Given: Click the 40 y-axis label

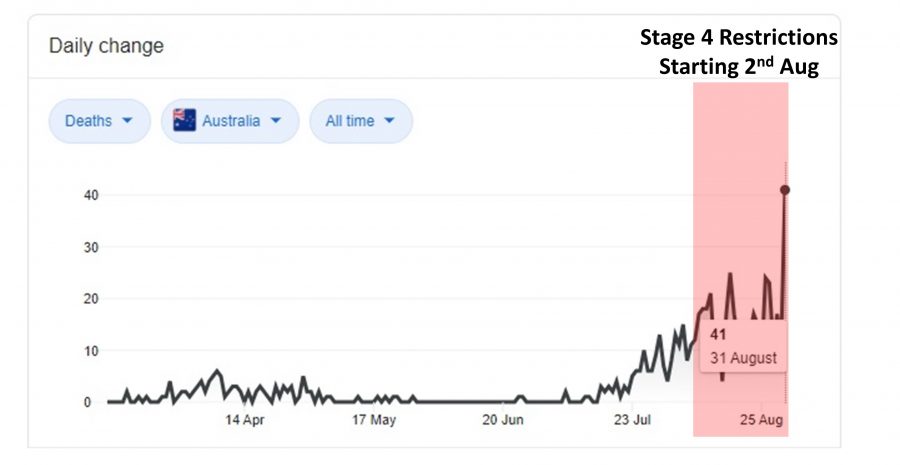Looking at the screenshot, I should click(x=91, y=195).
